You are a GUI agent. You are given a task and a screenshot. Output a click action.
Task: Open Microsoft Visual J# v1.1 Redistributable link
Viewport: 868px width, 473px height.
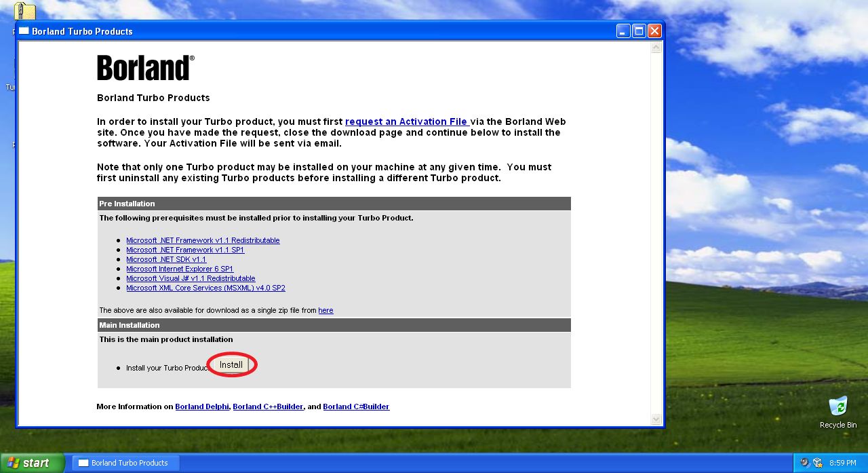(x=191, y=278)
